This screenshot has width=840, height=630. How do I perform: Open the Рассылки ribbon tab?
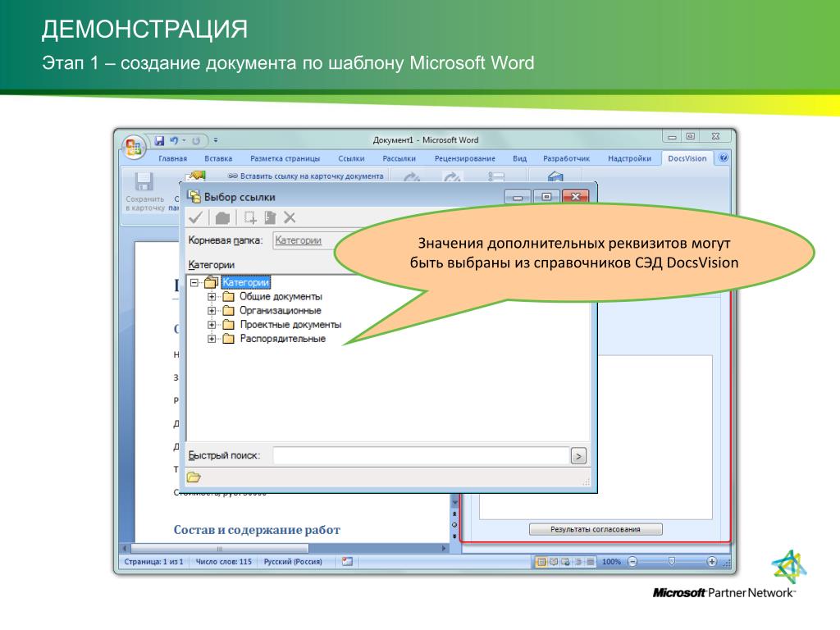(399, 158)
